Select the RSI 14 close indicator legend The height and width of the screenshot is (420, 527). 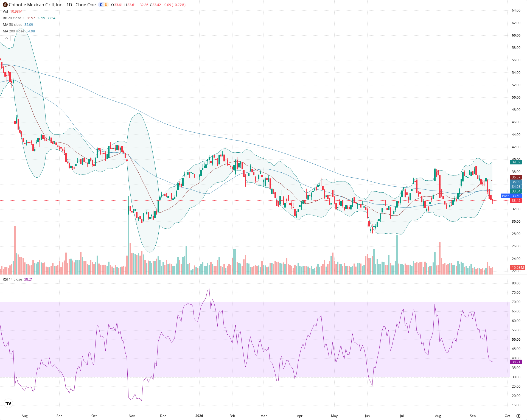(x=12, y=279)
